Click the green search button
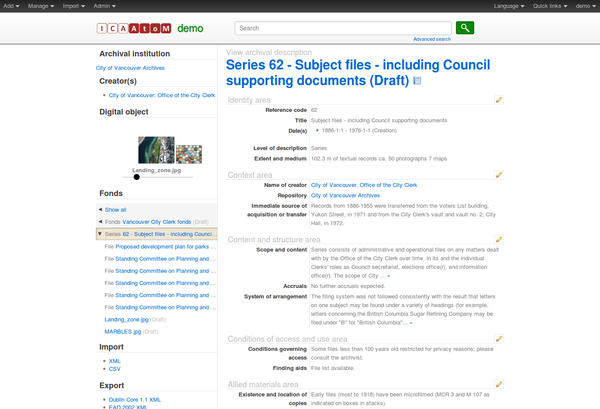Viewport: 600px width, 409px height. pyautogui.click(x=465, y=28)
